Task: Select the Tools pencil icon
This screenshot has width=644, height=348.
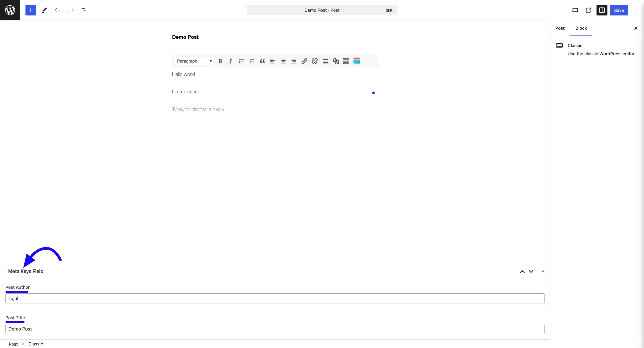Action: click(x=44, y=10)
